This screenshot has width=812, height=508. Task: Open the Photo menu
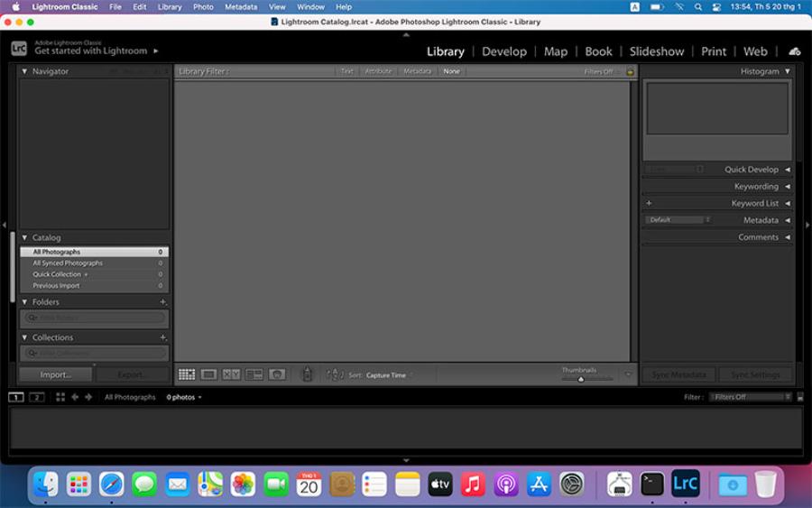(x=203, y=6)
